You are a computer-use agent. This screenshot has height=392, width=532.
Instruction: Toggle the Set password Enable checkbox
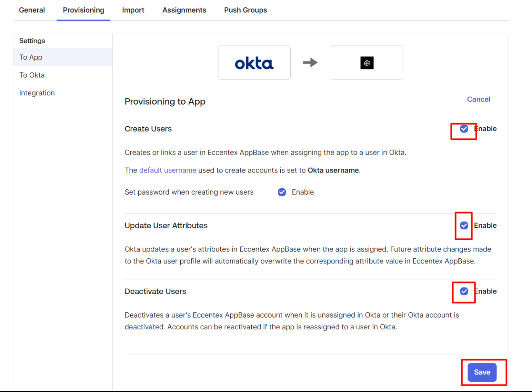point(282,192)
